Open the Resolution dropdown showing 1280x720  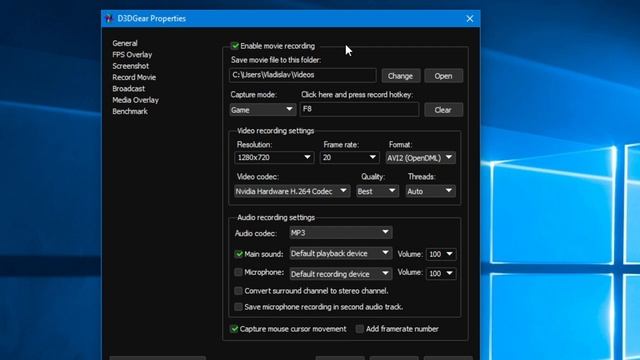click(274, 158)
